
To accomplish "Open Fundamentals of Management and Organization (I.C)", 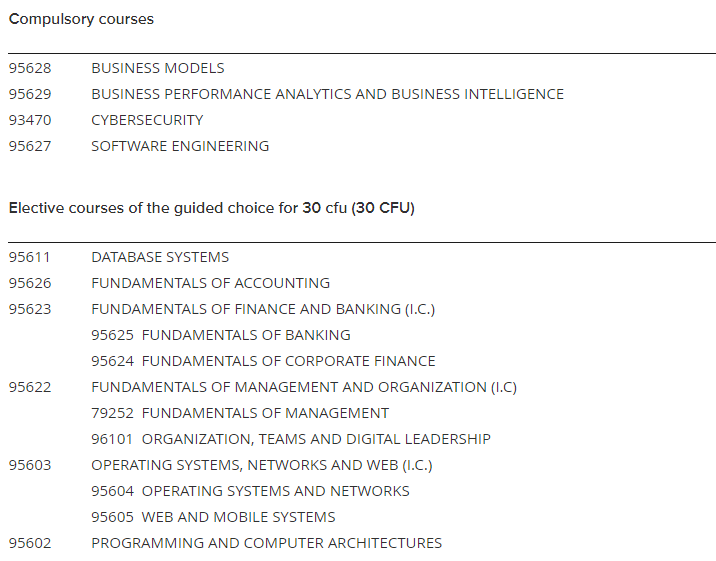I will coord(304,387).
